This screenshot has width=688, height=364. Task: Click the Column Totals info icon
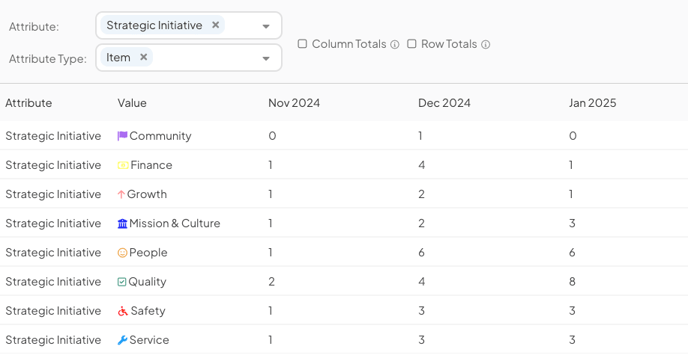[395, 44]
